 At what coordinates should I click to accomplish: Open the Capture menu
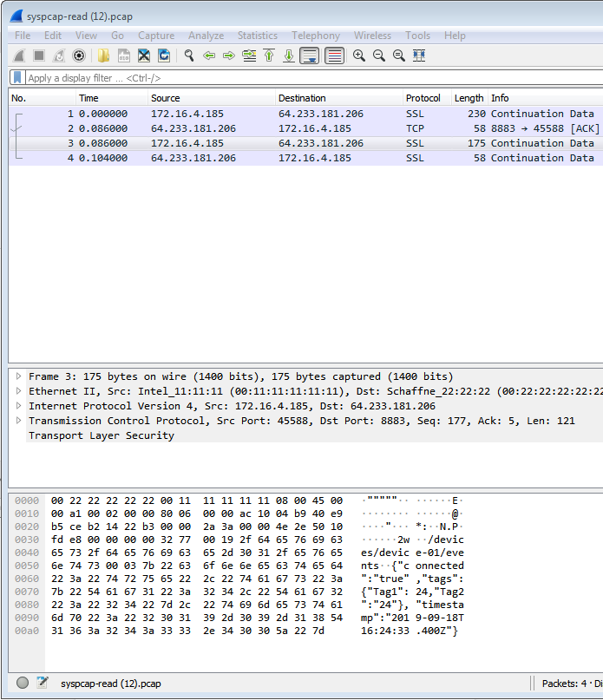pyautogui.click(x=156, y=36)
